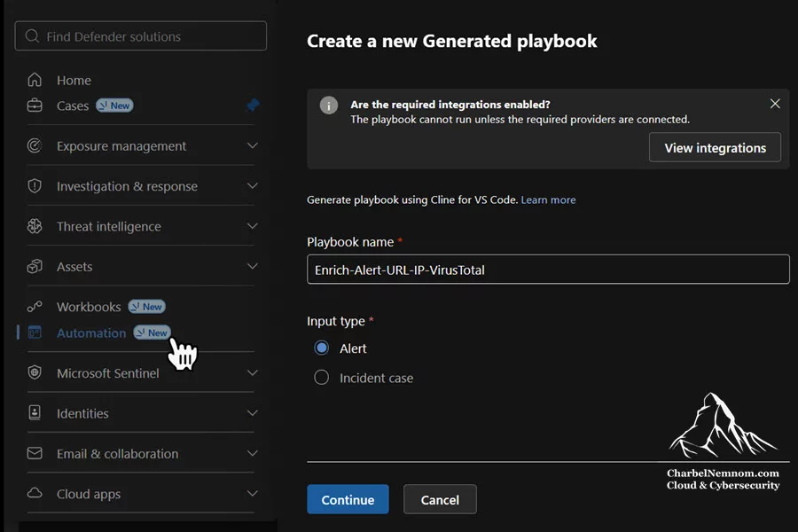Click the Exposure management label

tap(121, 146)
